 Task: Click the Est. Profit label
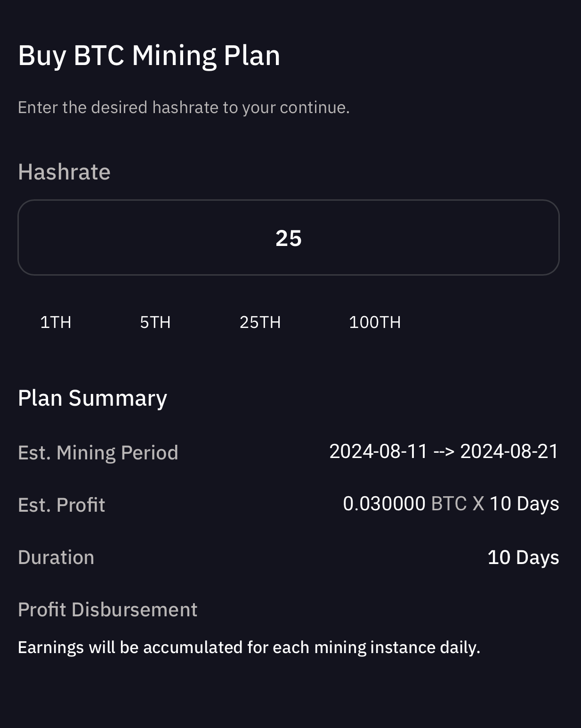point(61,505)
